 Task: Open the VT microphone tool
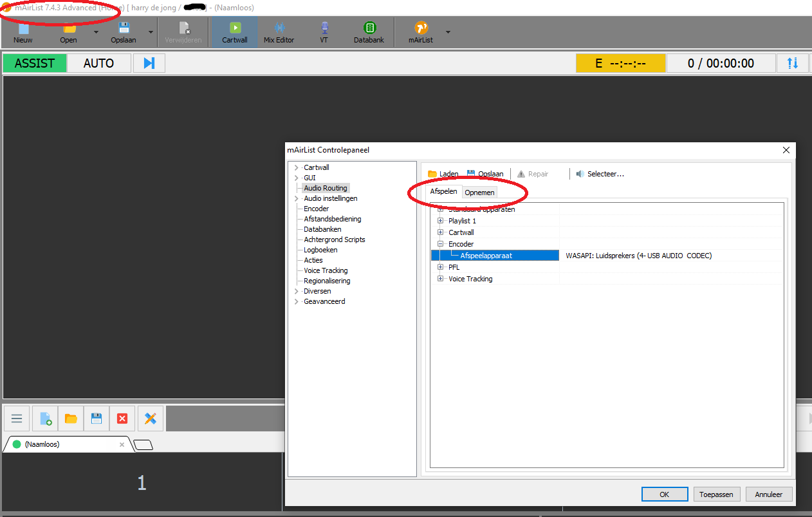tap(324, 33)
